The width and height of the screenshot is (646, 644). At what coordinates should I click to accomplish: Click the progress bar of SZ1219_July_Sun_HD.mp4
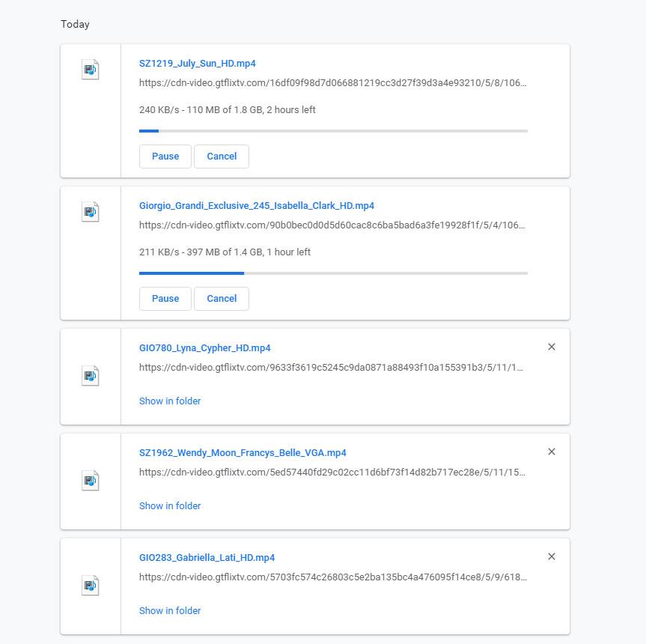point(333,131)
